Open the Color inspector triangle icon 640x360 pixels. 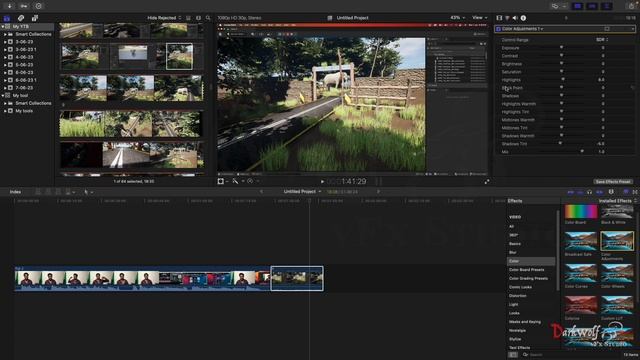tap(507, 18)
